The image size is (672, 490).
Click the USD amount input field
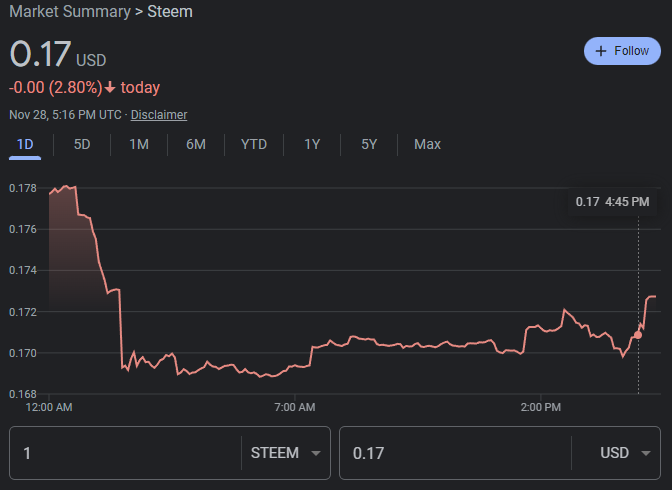455,453
